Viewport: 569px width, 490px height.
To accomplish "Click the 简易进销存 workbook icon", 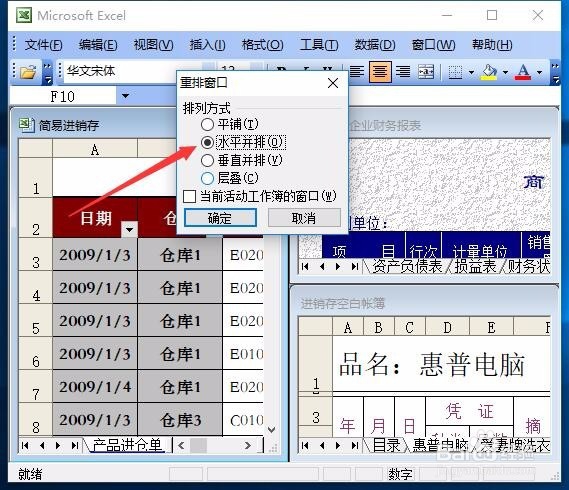I will click(26, 126).
